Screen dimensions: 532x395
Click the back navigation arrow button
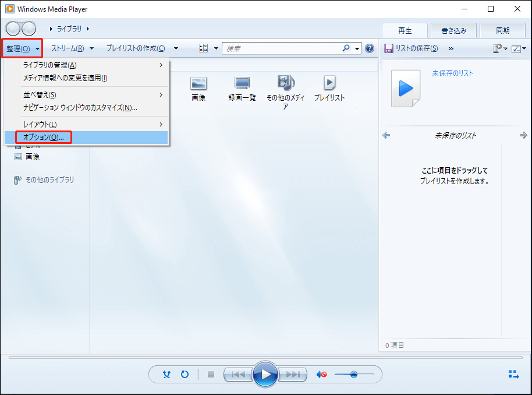tap(13, 29)
